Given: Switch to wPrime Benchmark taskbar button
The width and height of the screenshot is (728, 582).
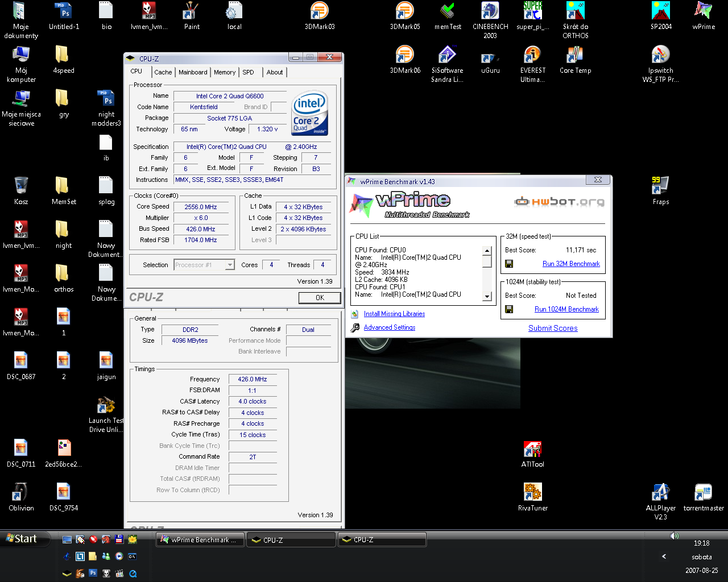Looking at the screenshot, I should tap(200, 540).
